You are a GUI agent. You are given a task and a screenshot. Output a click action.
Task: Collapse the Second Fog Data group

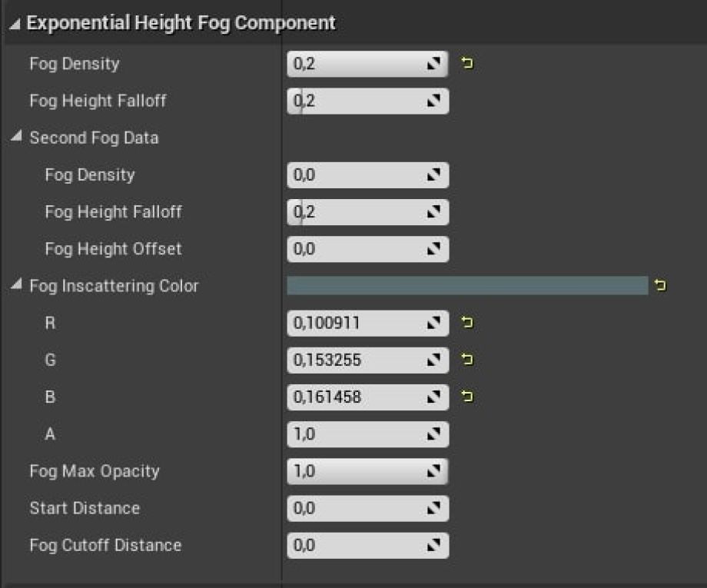coord(16,138)
